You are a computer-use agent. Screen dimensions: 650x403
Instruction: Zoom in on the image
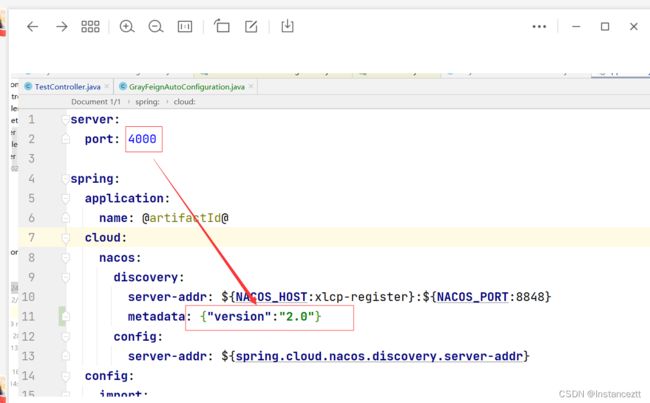(127, 27)
